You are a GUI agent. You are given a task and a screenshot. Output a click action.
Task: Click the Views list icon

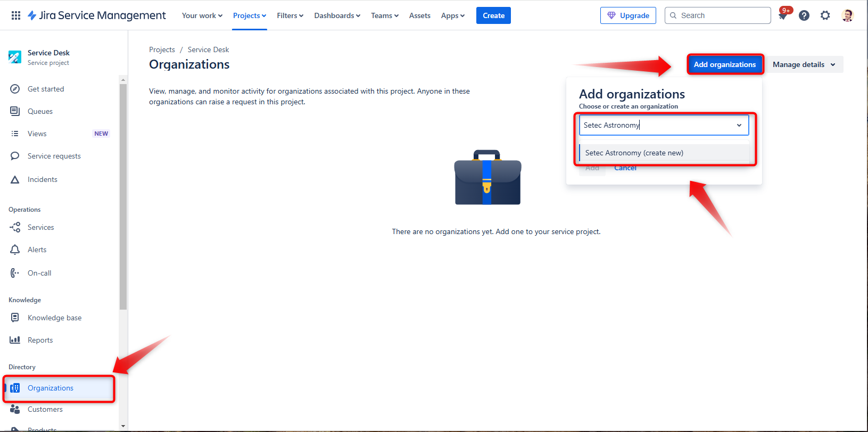point(15,134)
